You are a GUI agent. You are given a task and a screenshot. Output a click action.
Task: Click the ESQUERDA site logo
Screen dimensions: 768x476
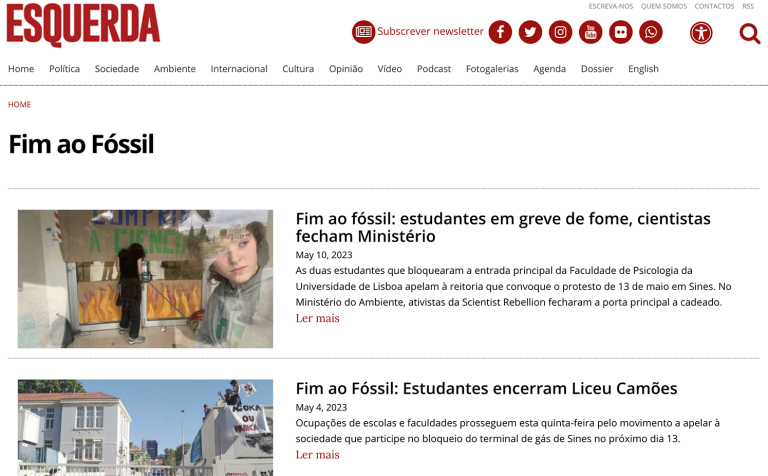83,25
